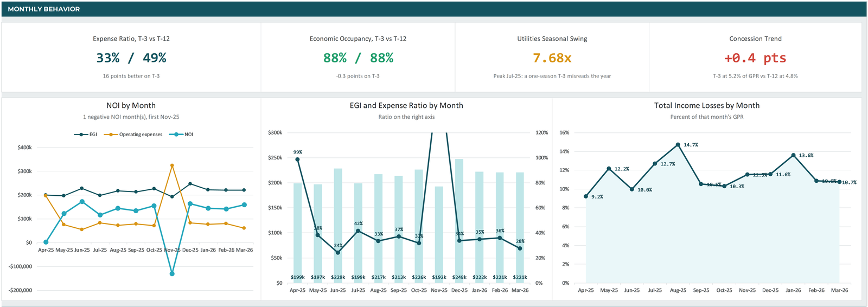Viewport: 868px width, 307px height.
Task: Click the '24%' data label at Jun-25
Action: point(338,246)
